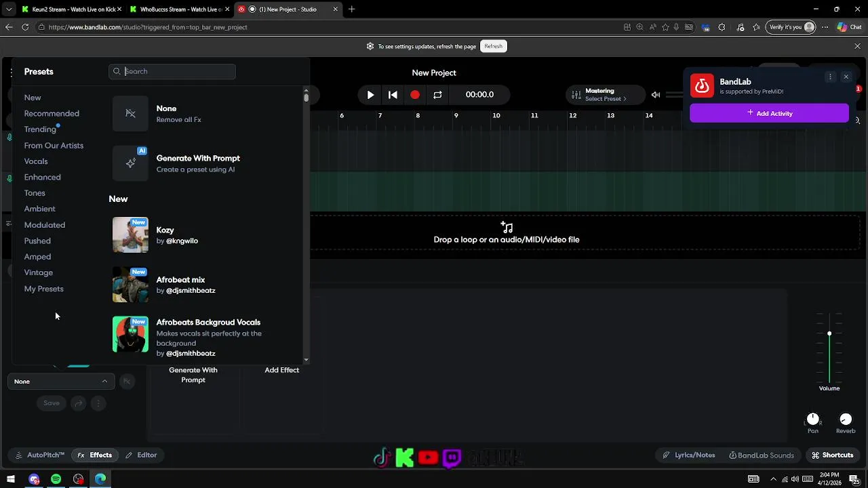This screenshot has width=868, height=488.
Task: Click scroll-down arrow of presets list
Action: pyautogui.click(x=306, y=360)
